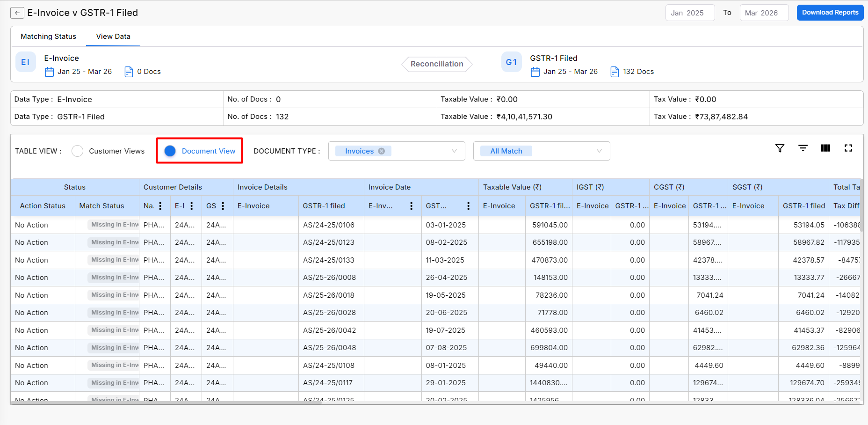Viewport: 868px width, 425px height.
Task: Click the back arrow beside the page title
Action: (x=17, y=13)
